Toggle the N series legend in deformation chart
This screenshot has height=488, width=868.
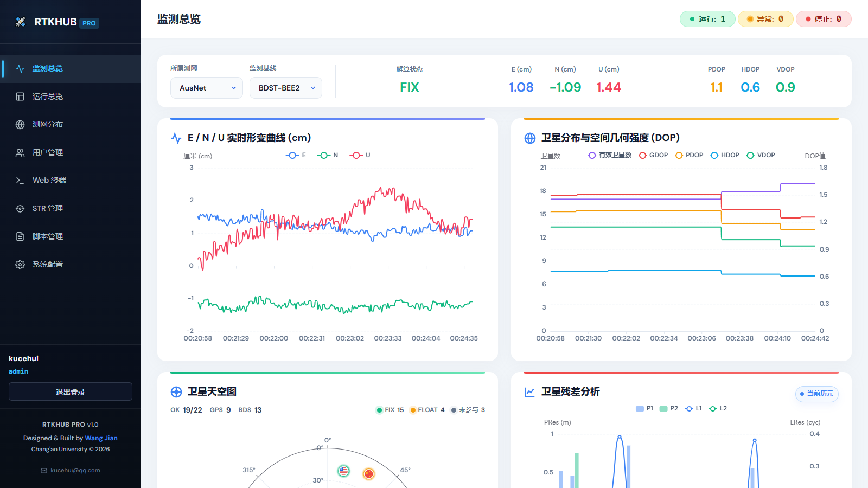pyautogui.click(x=328, y=155)
